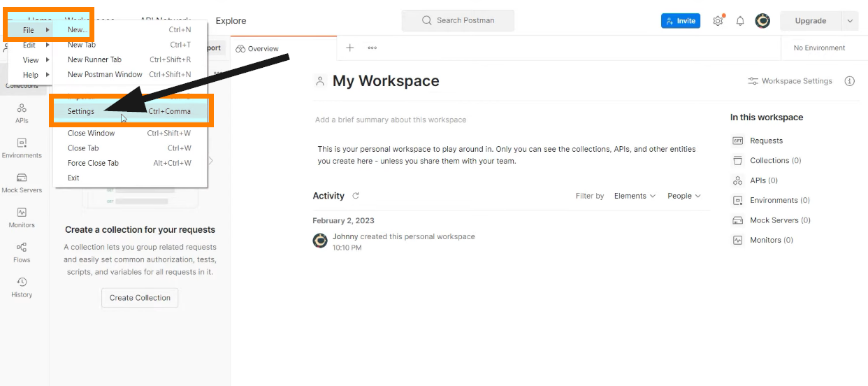The image size is (868, 386).
Task: Open Settings from the File menu
Action: click(x=131, y=111)
